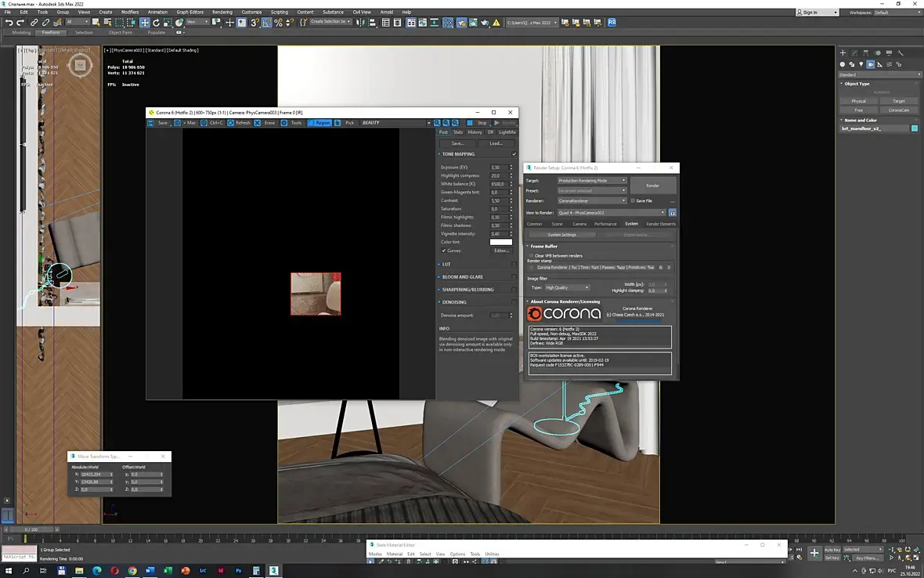This screenshot has height=578, width=924.
Task: Click the Pick tool in Corona VFB
Action: 345,123
